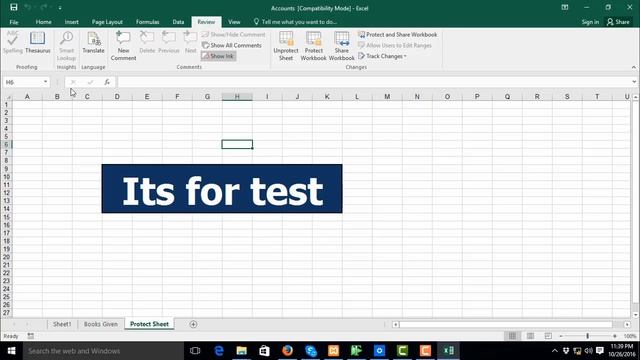Launch Firefox from the taskbar
The image size is (640, 360).
click(x=287, y=351)
